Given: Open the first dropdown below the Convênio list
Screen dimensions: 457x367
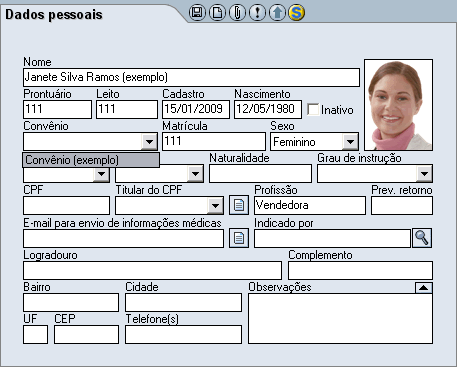Looking at the screenshot, I should [101, 174].
